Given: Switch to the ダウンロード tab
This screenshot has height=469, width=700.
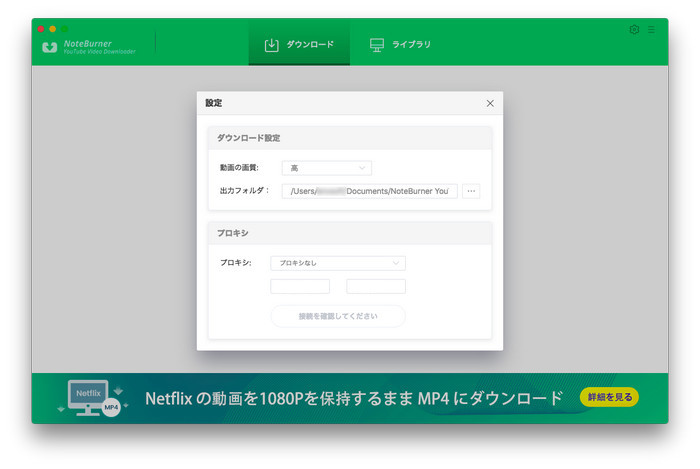Looking at the screenshot, I should 299,44.
